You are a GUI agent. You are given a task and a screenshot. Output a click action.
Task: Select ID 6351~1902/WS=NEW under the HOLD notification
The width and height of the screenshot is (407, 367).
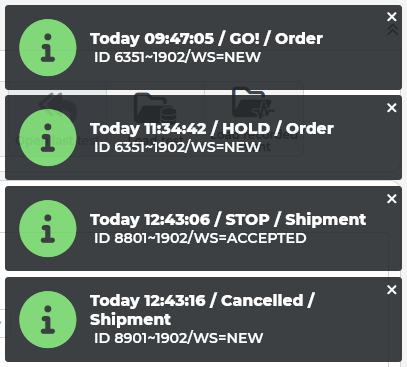click(177, 147)
